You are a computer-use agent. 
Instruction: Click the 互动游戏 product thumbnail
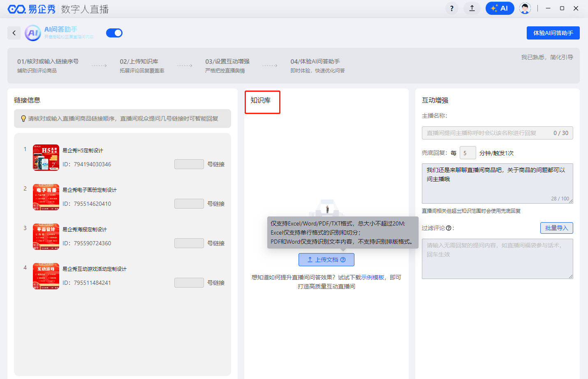[x=46, y=276]
